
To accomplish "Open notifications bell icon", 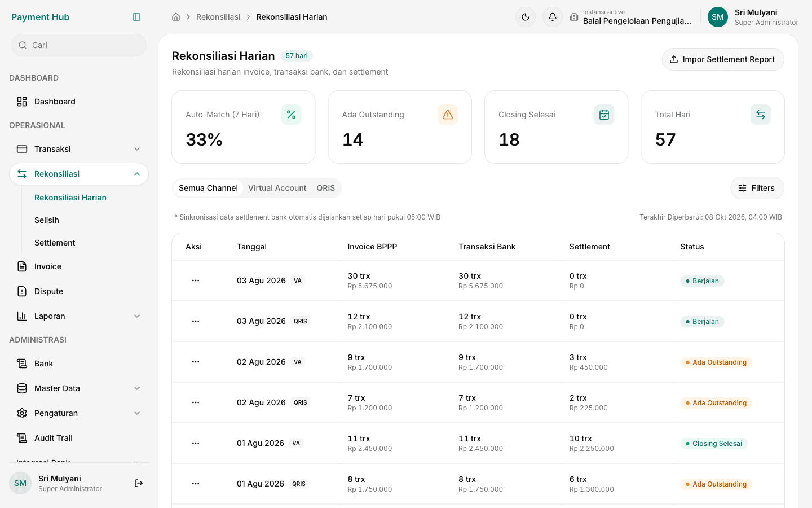I will click(553, 17).
